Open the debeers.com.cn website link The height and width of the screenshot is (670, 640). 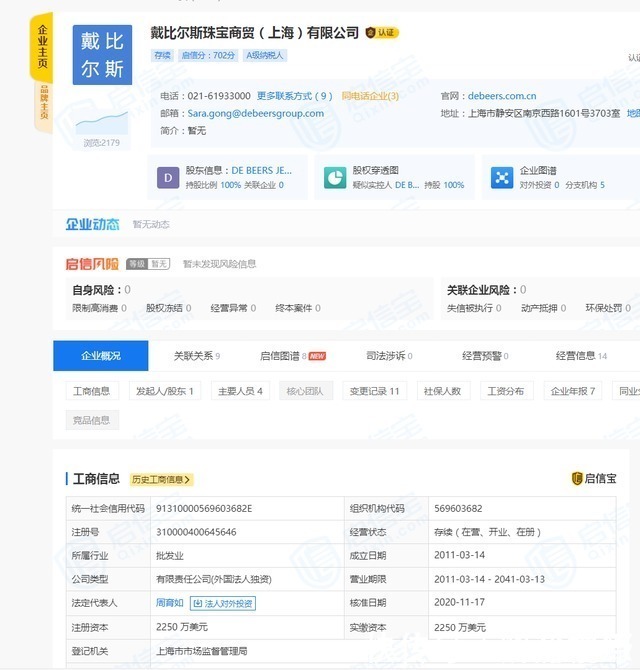click(502, 96)
